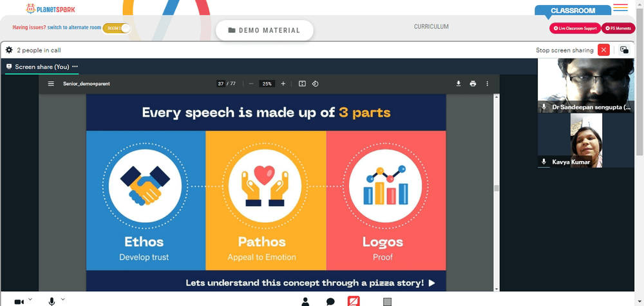Zoom in the PDF with plus button

283,83
